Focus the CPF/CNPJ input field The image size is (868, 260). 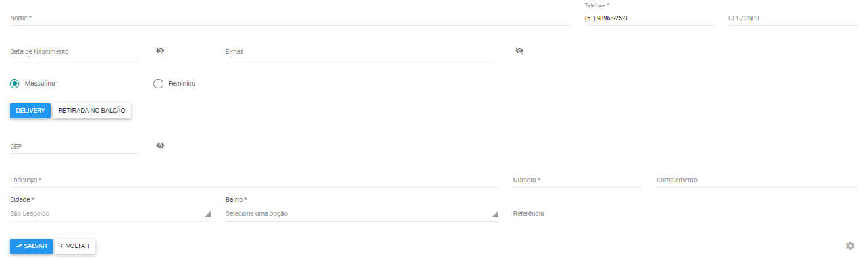[x=792, y=18]
